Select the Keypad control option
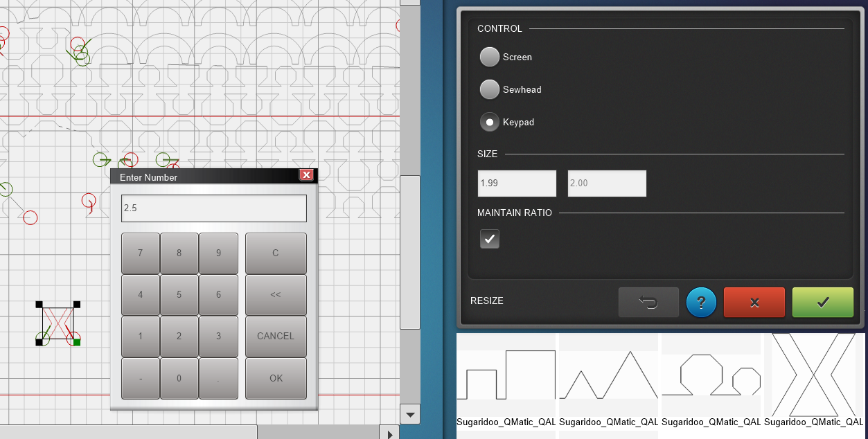 [x=490, y=122]
